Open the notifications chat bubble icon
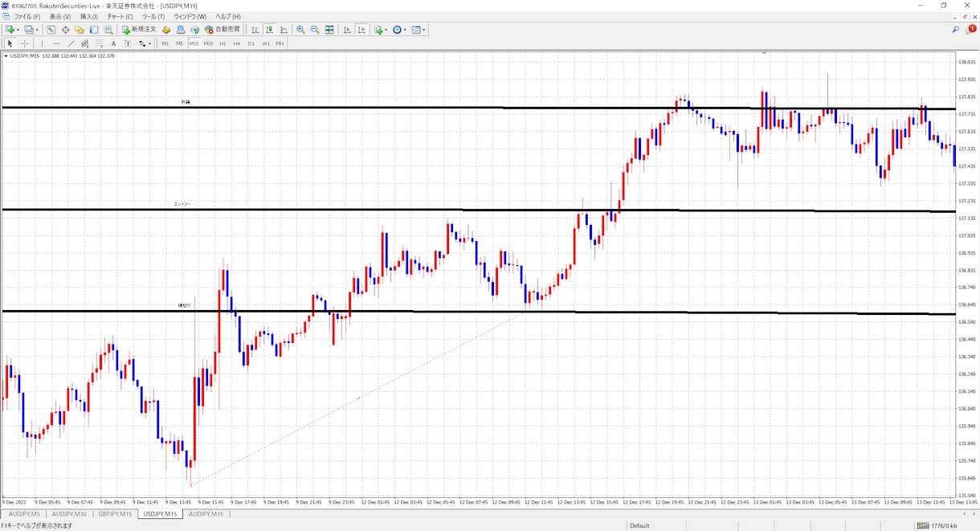 [x=970, y=30]
